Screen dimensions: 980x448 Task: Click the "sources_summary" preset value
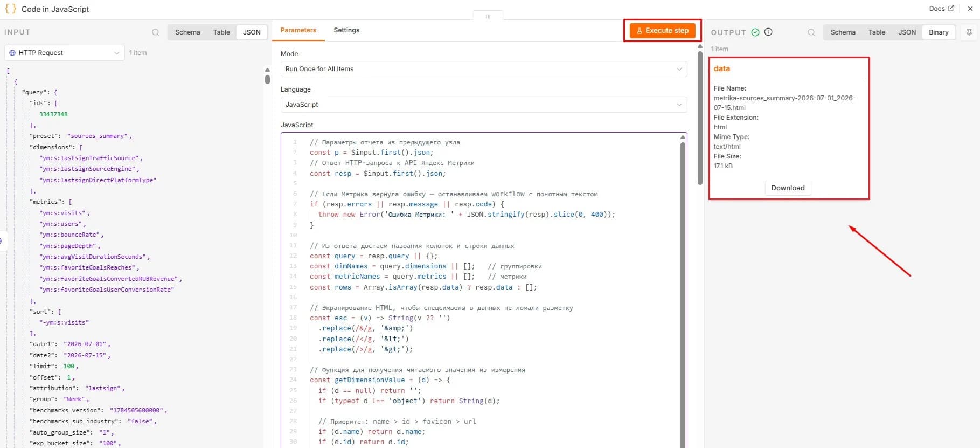tap(98, 136)
